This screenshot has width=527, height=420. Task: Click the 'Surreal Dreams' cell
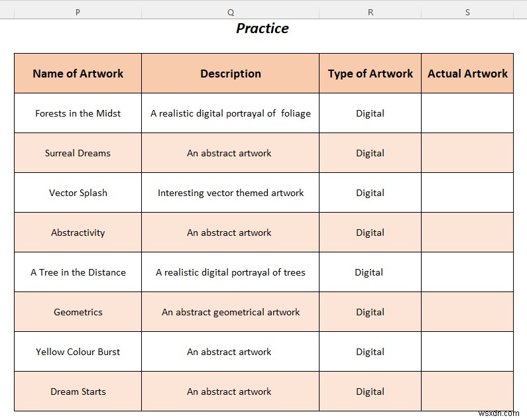pos(78,153)
